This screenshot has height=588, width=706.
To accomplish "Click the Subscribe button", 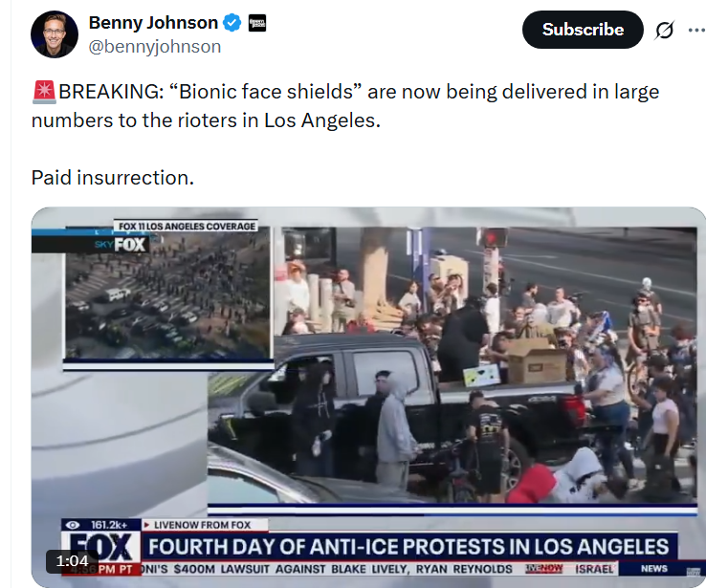I will 583,30.
